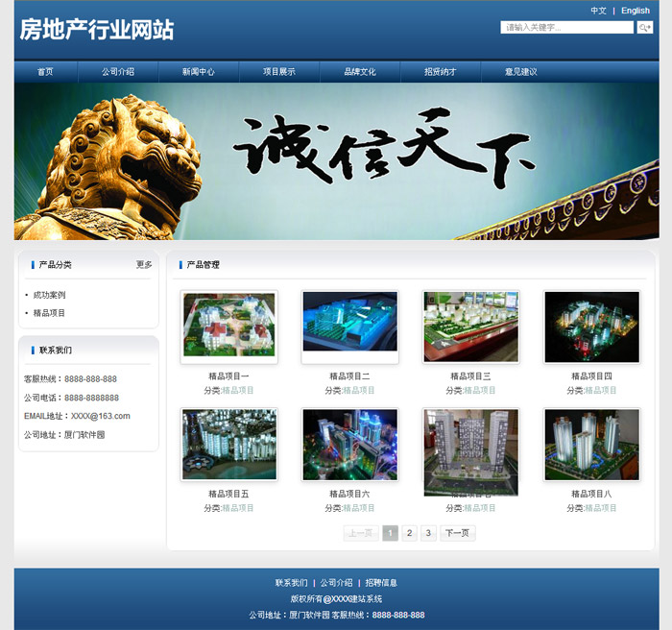Viewport: 672px width, 630px height.
Task: Open 品牌文化 navigation item
Action: point(360,72)
